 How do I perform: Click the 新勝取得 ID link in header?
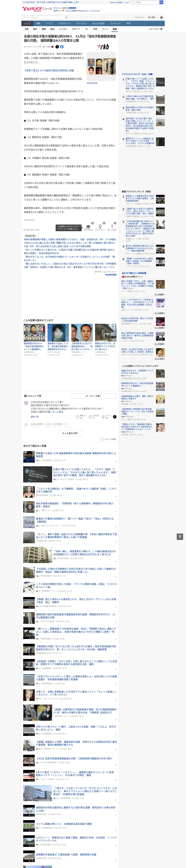tap(72, 8)
